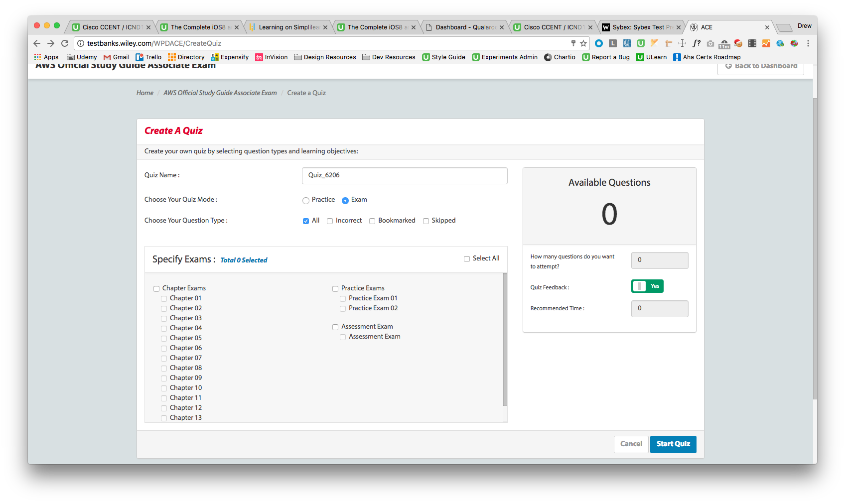
Task: Click the page vertical scrollbar
Action: (x=815, y=249)
